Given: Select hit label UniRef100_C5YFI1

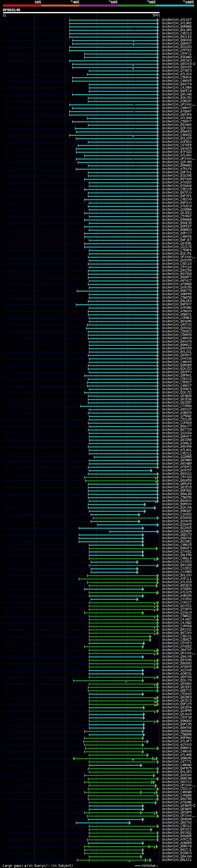Looking at the screenshot, I should [x=176, y=54].
